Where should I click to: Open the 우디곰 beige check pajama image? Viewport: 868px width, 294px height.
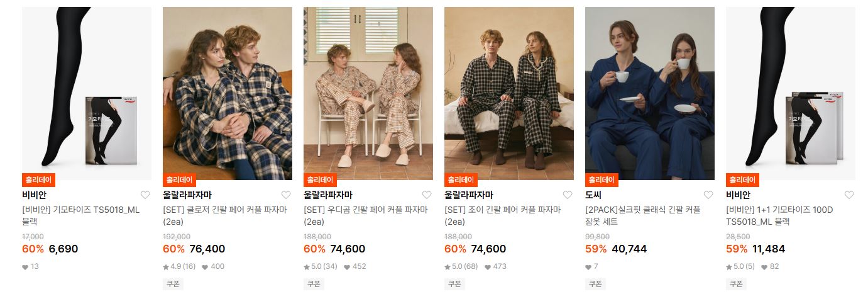(368, 93)
